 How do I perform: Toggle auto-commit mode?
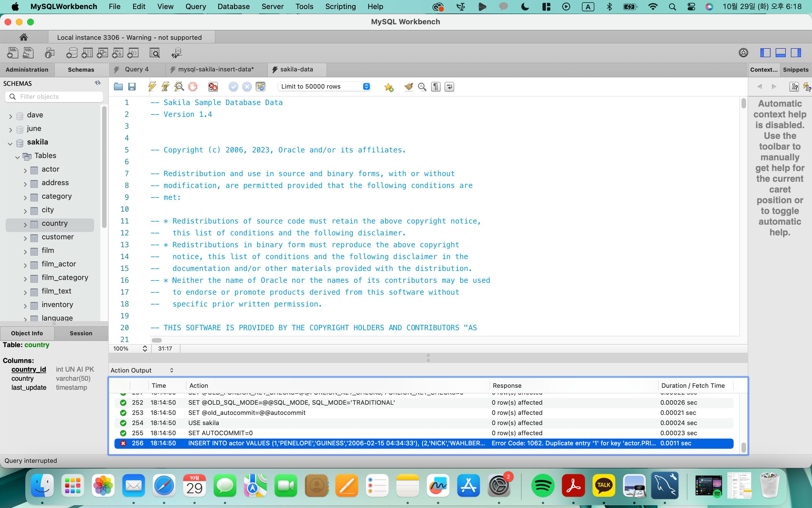[261, 87]
